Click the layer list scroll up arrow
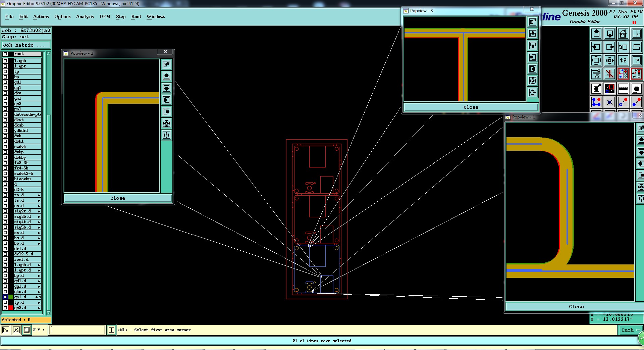The width and height of the screenshot is (644, 350). [49, 54]
